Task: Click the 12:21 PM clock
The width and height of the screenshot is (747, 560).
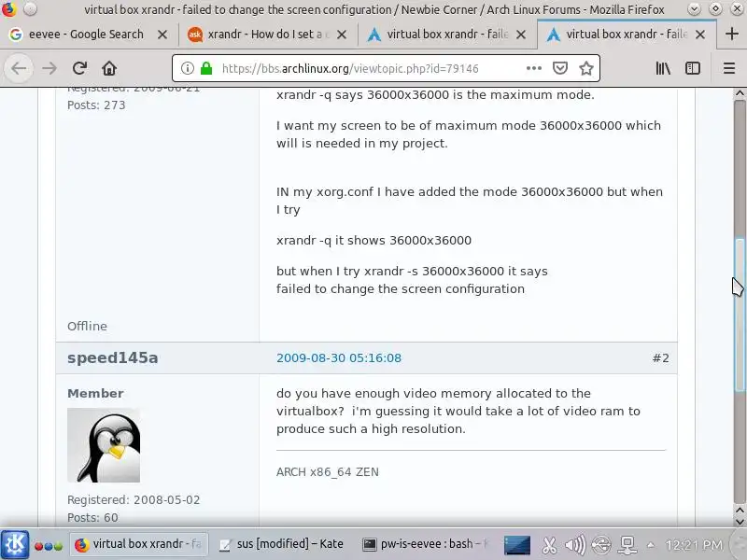Action: 694,545
